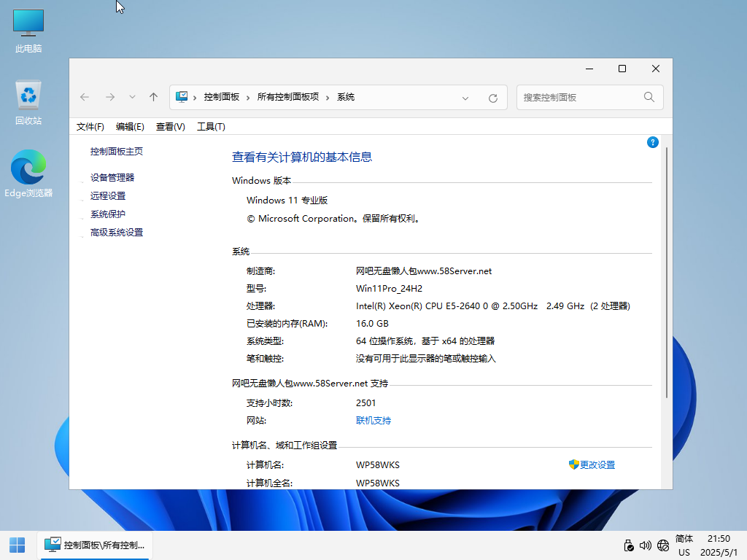Viewport: 747px width, 560px height.
Task: Click the 联机支持 website link
Action: pyautogui.click(x=373, y=421)
